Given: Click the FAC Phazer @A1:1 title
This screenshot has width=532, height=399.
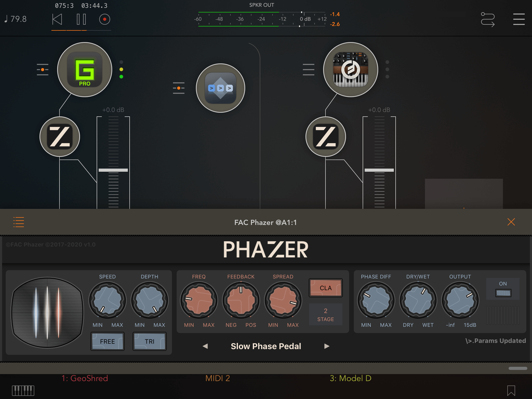Looking at the screenshot, I should click(265, 222).
